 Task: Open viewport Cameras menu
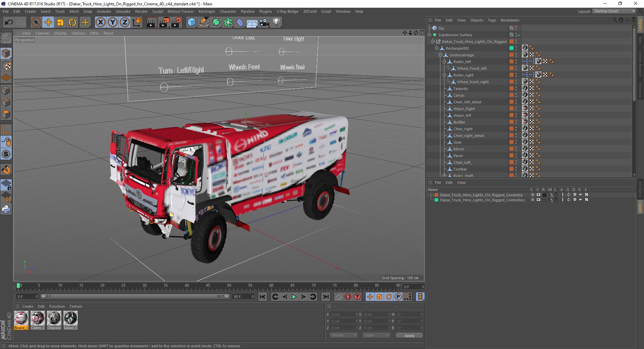click(x=42, y=33)
